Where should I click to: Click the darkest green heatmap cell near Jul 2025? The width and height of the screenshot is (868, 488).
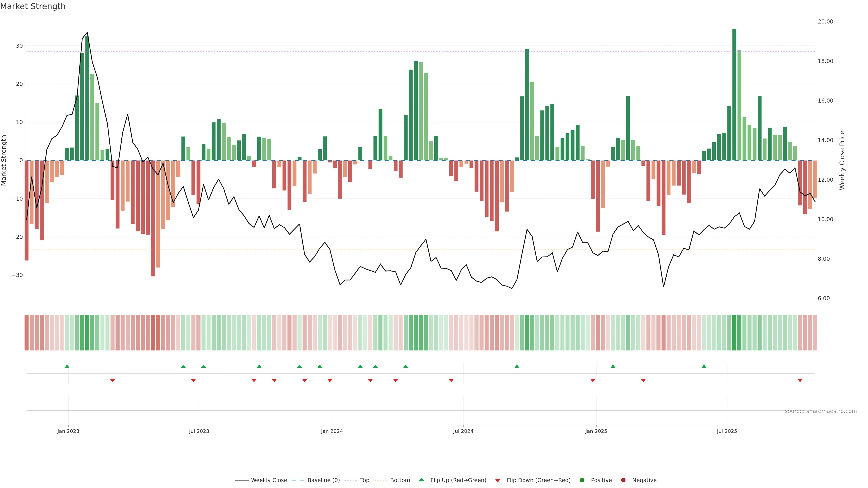pyautogui.click(x=734, y=333)
